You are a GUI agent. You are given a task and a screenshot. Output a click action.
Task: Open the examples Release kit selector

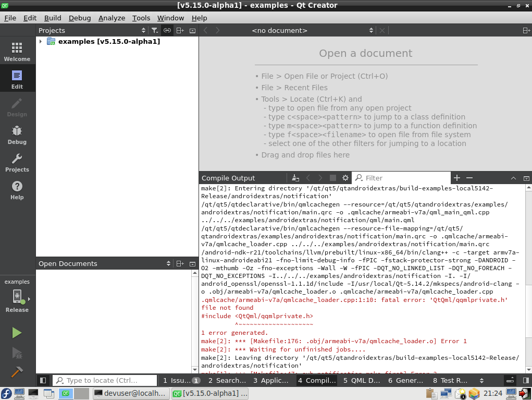pos(17,296)
